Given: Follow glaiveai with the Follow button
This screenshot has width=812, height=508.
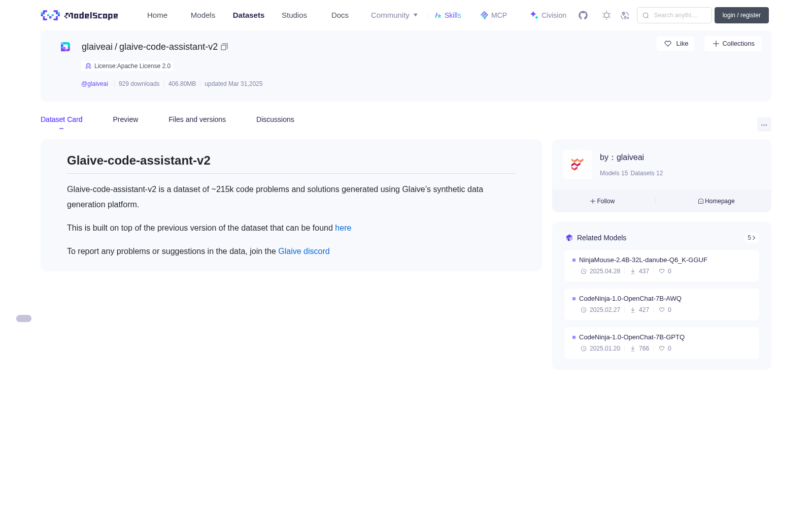Looking at the screenshot, I should pos(602,201).
